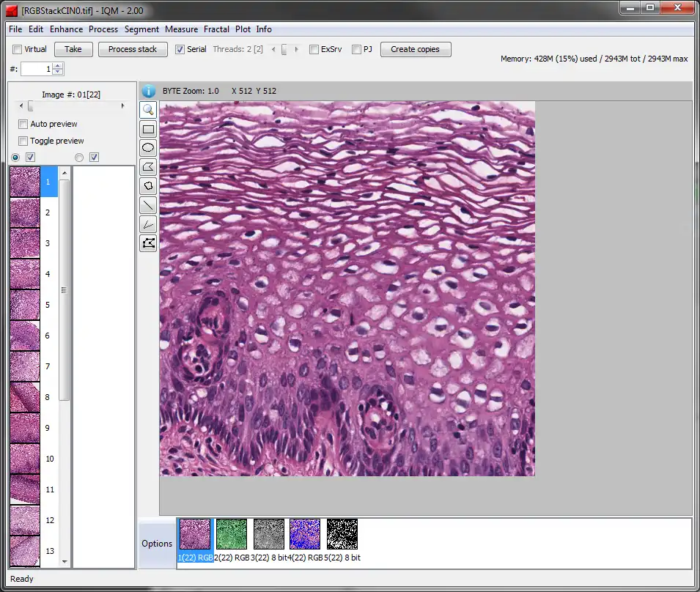Select the freehand ROI tool
The width and height of the screenshot is (700, 592).
(x=148, y=186)
